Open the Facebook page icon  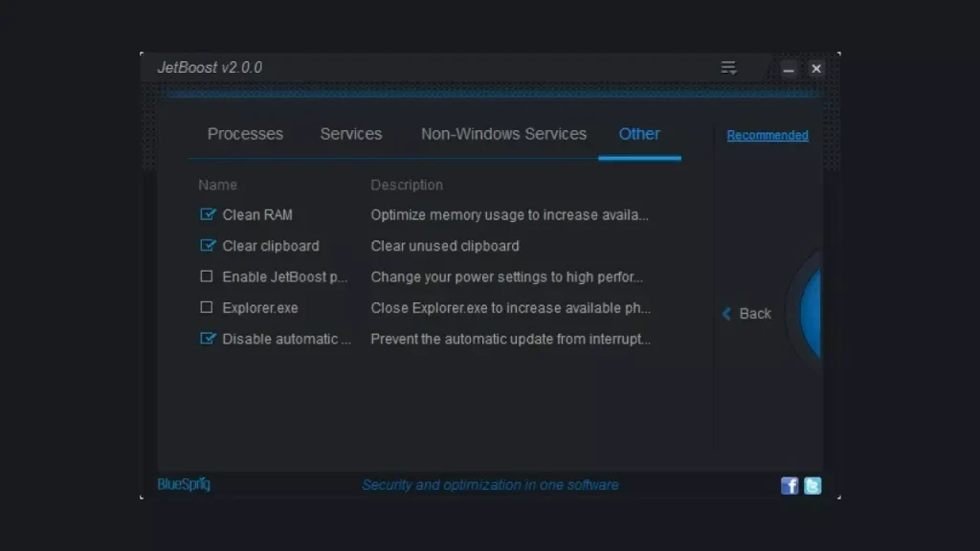tap(790, 485)
